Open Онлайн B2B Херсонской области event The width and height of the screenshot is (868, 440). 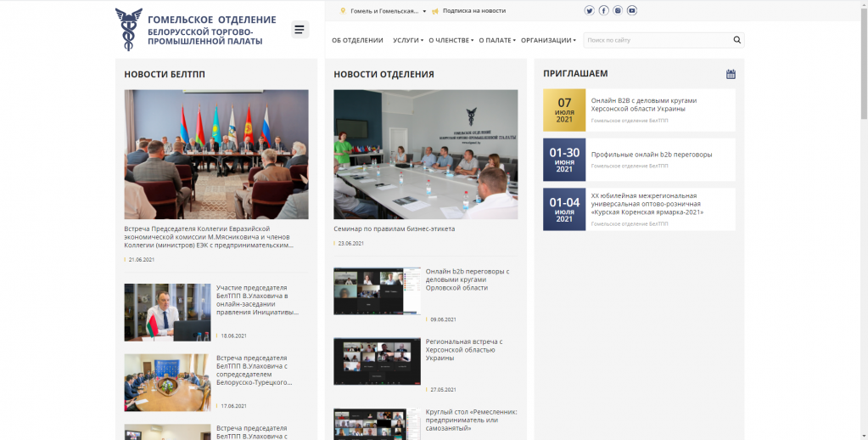(x=644, y=104)
